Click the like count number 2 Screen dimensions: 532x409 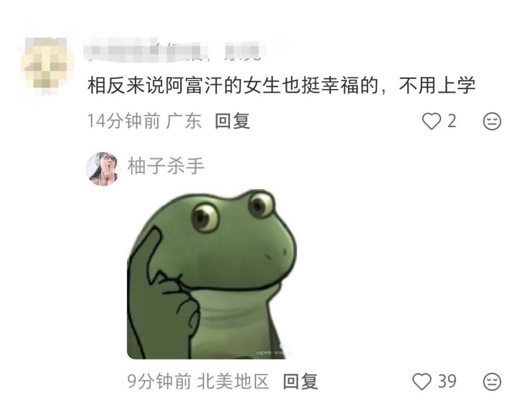point(451,121)
